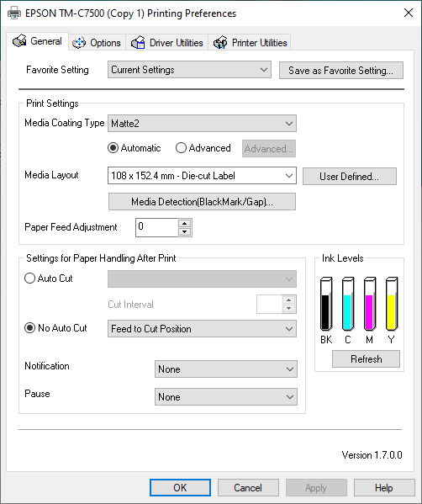
Task: Open the Favorite Setting dropdown
Action: click(x=189, y=70)
